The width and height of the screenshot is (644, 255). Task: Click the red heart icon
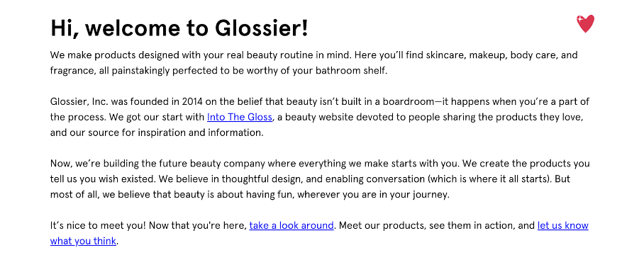click(x=585, y=23)
